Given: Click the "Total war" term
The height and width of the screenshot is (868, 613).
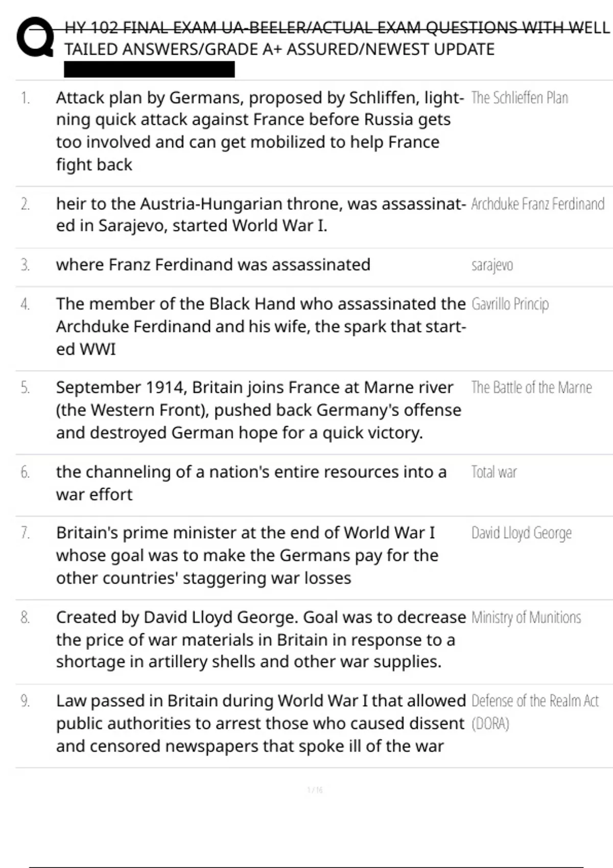Looking at the screenshot, I should [x=493, y=472].
